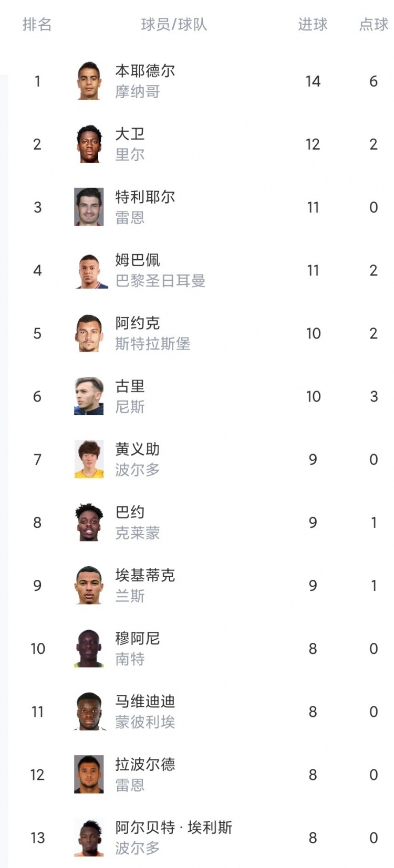Open team link 蒙彼利埃
The width and height of the screenshot is (394, 868).
coord(145,722)
